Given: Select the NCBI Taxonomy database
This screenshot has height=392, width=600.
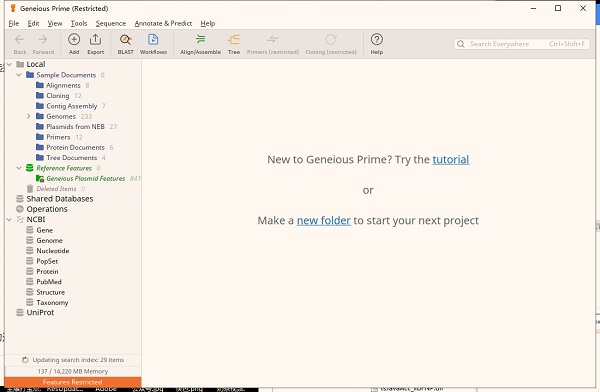Looking at the screenshot, I should tap(52, 302).
